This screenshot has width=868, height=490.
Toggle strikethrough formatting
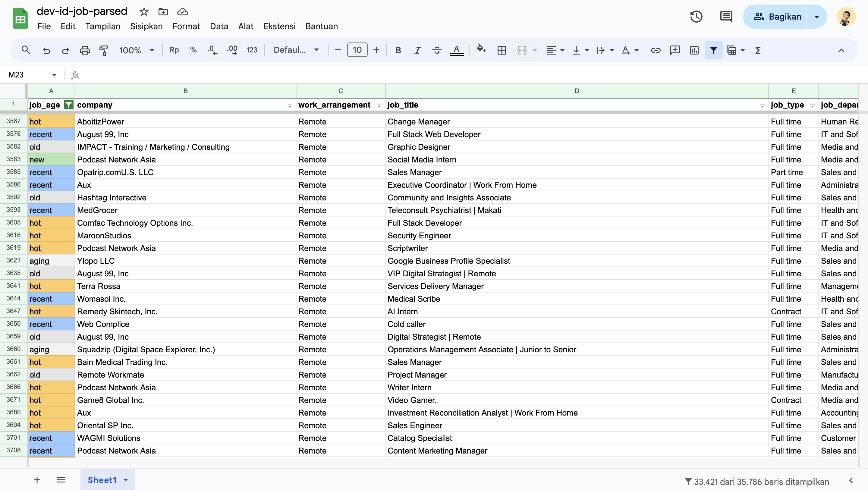click(437, 50)
